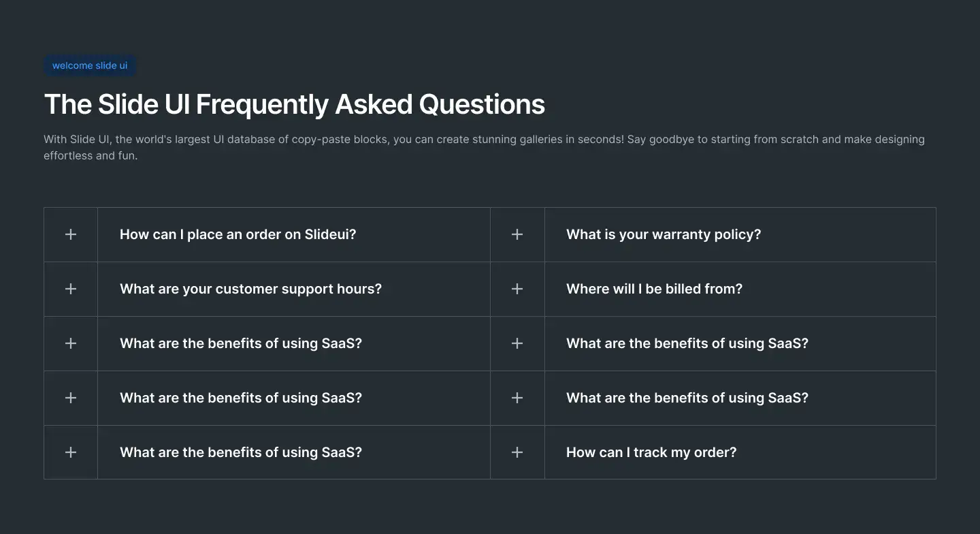Expand the plus icon beside "How can I place an order on Slideui?"
This screenshot has width=980, height=534.
(x=71, y=234)
